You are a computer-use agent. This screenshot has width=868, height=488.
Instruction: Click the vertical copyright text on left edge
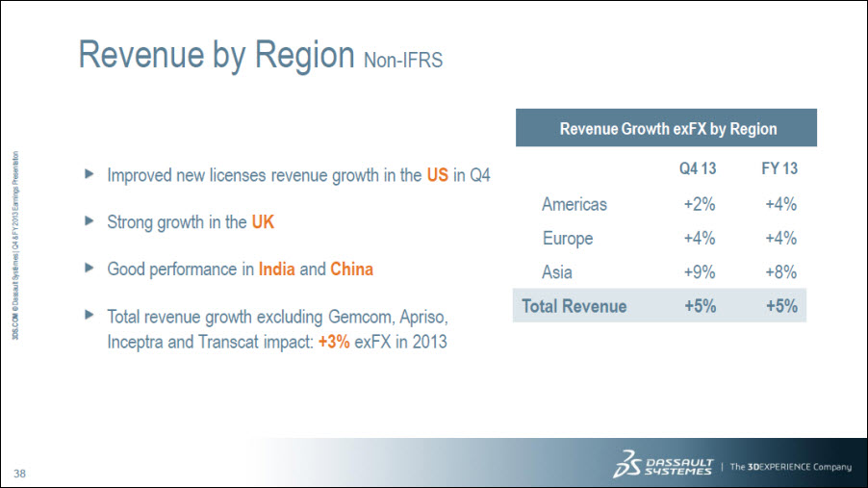[x=15, y=245]
